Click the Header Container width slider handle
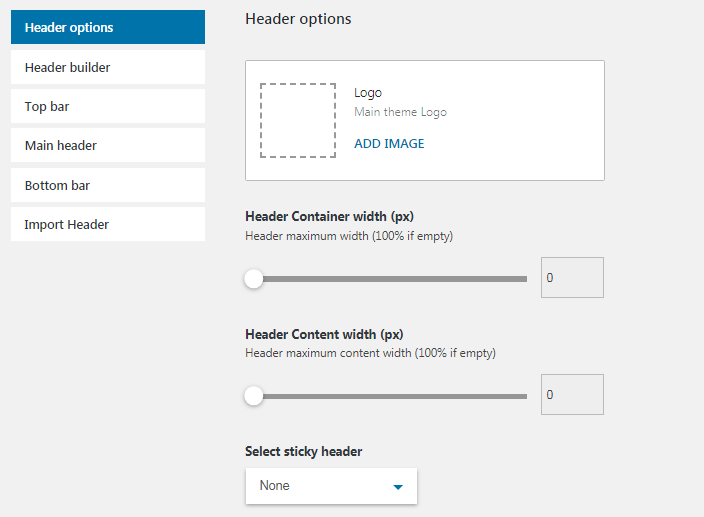This screenshot has width=704, height=517. tap(254, 279)
